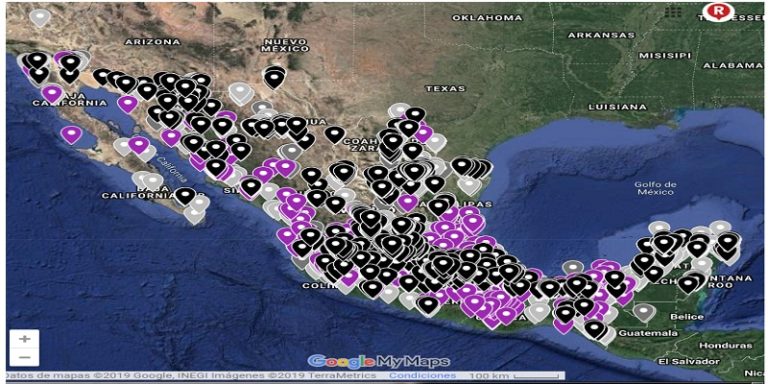Select the gray pin left of Belice
The height and width of the screenshot is (384, 768).
click(643, 312)
